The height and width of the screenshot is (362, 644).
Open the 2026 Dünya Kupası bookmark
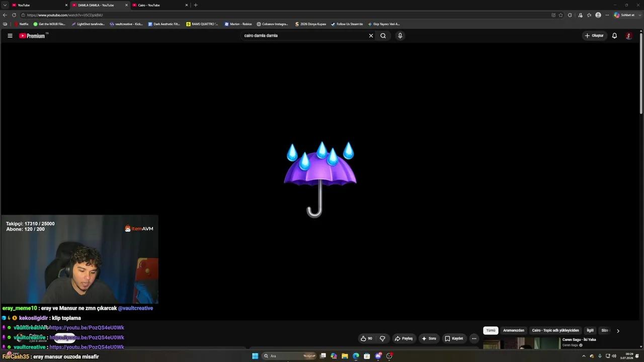coord(310,24)
